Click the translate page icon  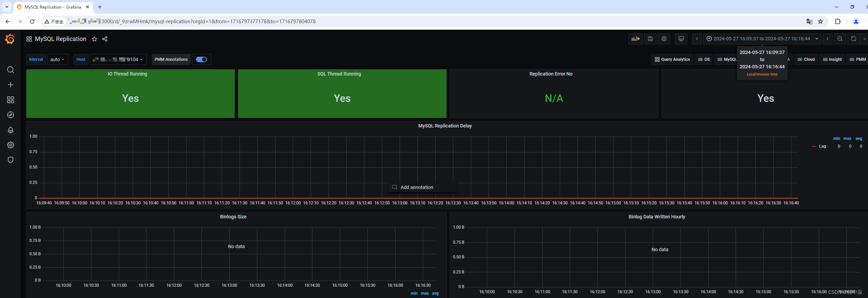click(809, 22)
